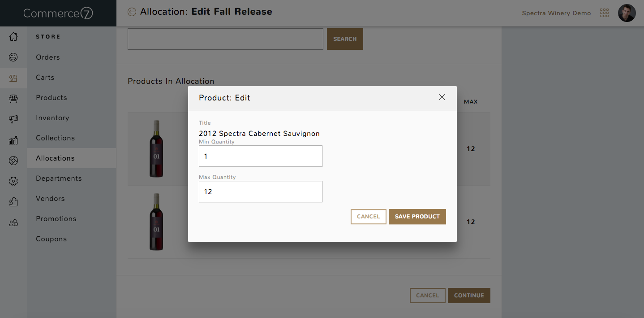The height and width of the screenshot is (318, 644).
Task: Go to Orders in Store menu
Action: (x=48, y=57)
